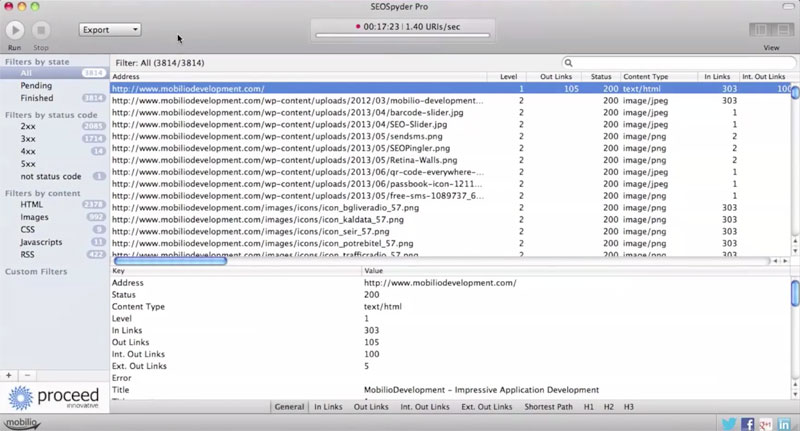Sort by the In Links column header
Image resolution: width=800 pixels, height=431 pixels.
pos(718,77)
